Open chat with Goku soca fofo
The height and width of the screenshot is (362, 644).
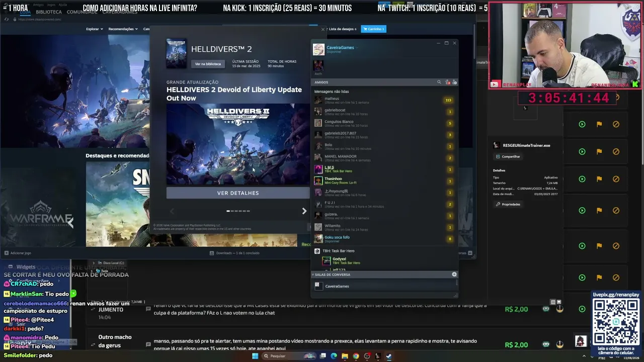[385, 239]
